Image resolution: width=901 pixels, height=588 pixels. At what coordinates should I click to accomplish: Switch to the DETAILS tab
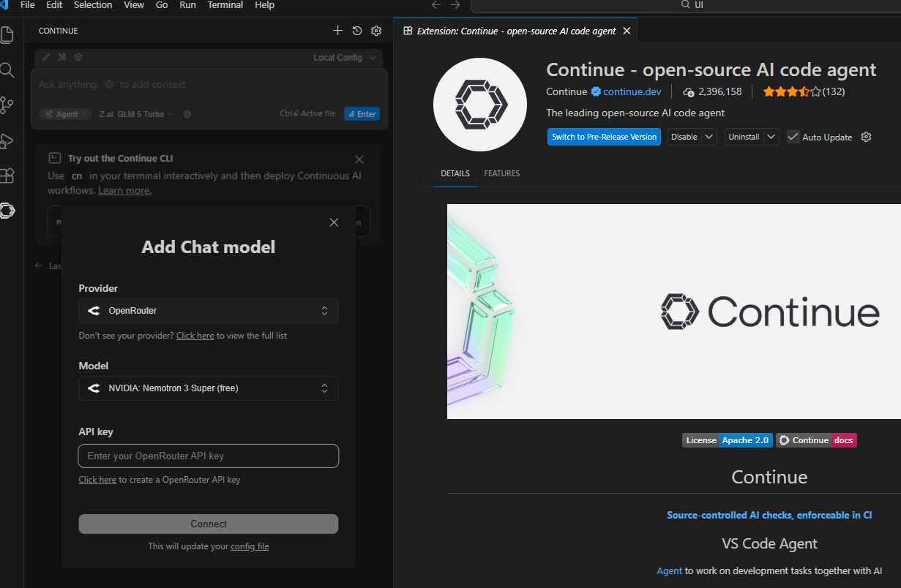[455, 173]
